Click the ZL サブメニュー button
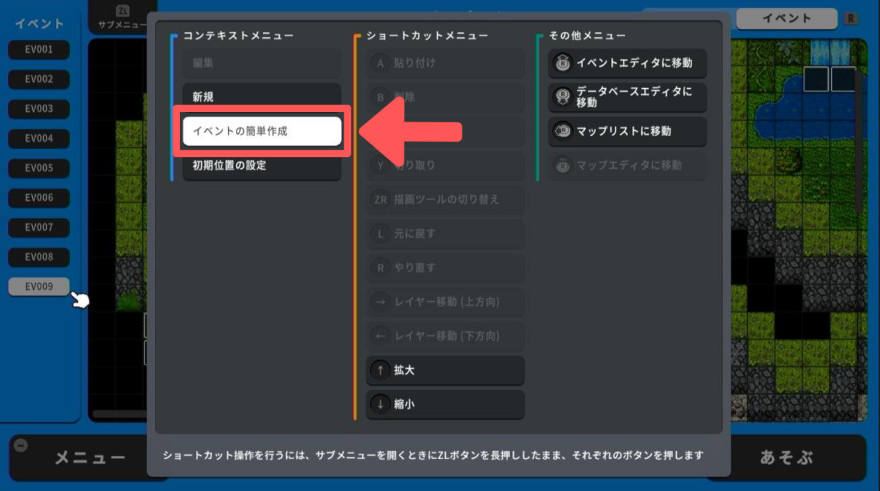The width and height of the screenshot is (880, 491). [121, 17]
